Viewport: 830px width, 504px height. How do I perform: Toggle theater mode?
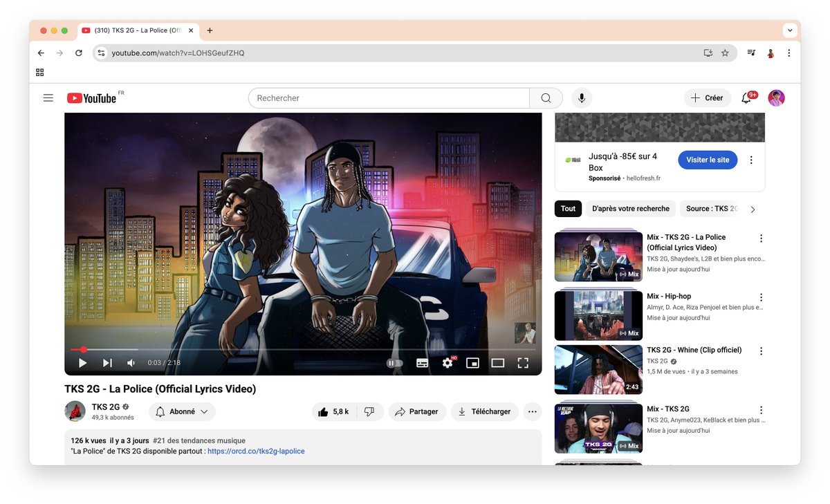498,363
